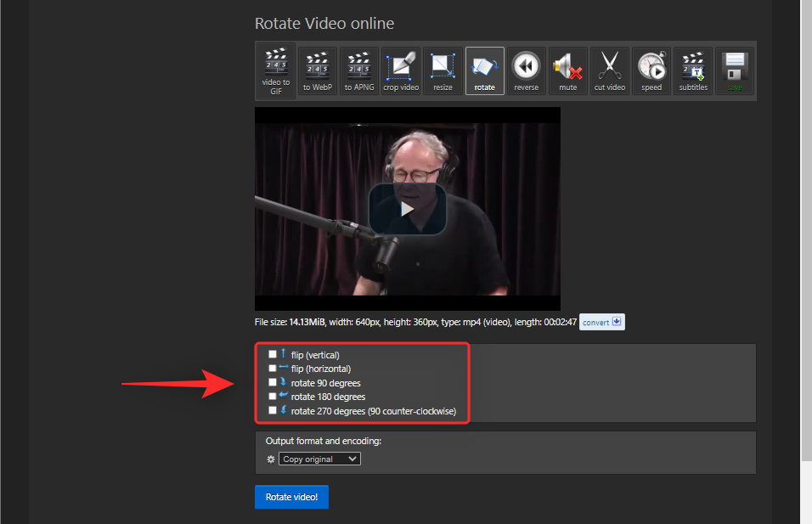Viewport: 812px width, 524px height.
Task: Click the Output format and encoding label
Action: [x=324, y=441]
